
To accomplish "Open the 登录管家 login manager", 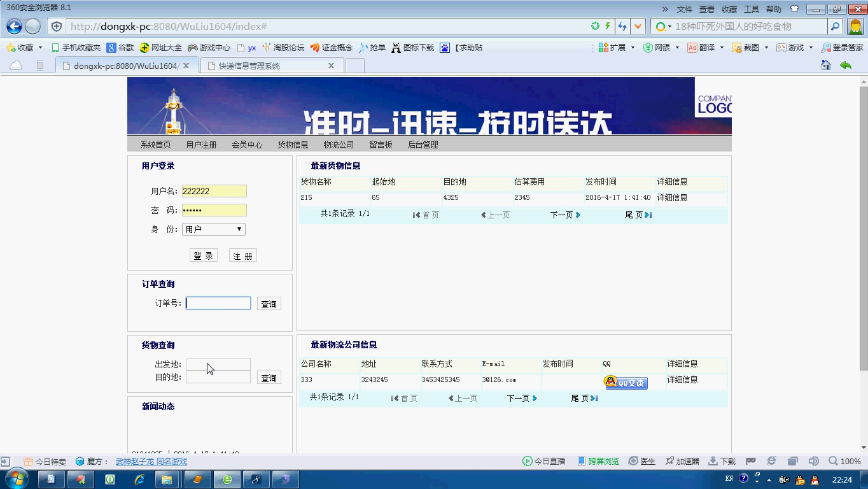I will pyautogui.click(x=842, y=48).
